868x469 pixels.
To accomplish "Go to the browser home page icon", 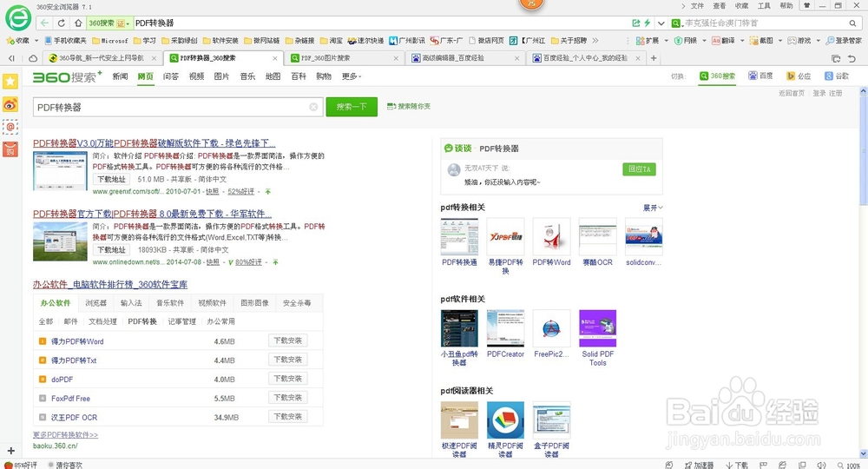I will [78, 23].
